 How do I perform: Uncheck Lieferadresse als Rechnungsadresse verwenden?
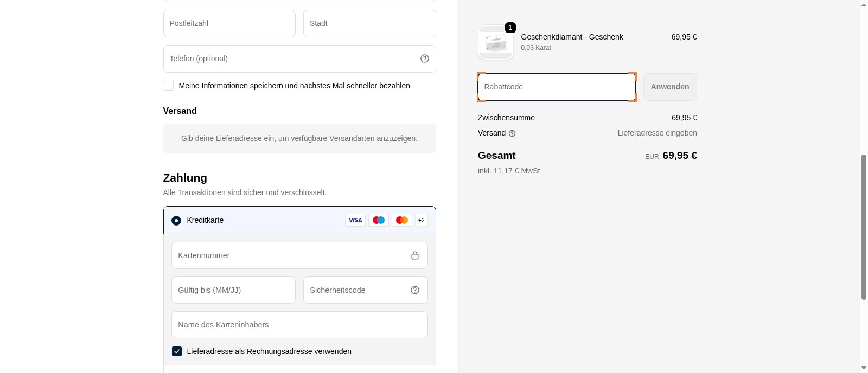click(177, 351)
